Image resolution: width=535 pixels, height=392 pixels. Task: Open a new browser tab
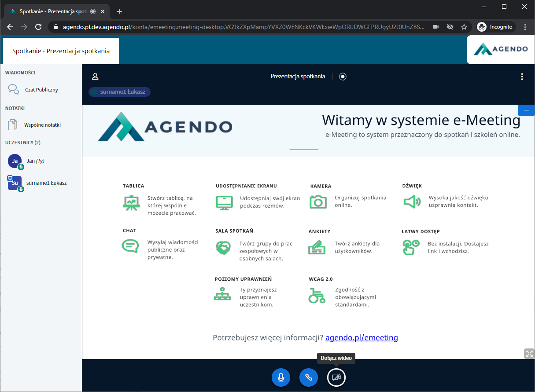[x=119, y=11]
